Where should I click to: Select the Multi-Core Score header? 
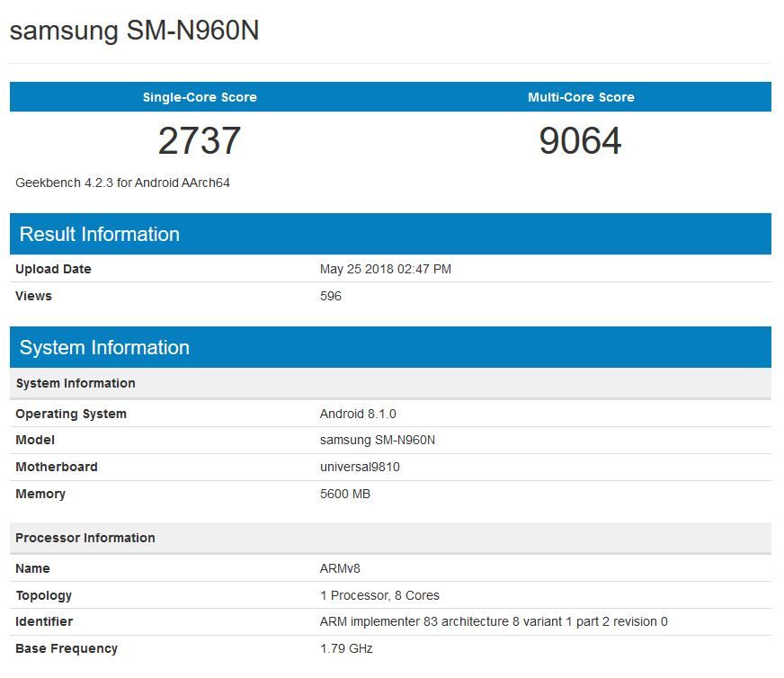pyautogui.click(x=581, y=97)
